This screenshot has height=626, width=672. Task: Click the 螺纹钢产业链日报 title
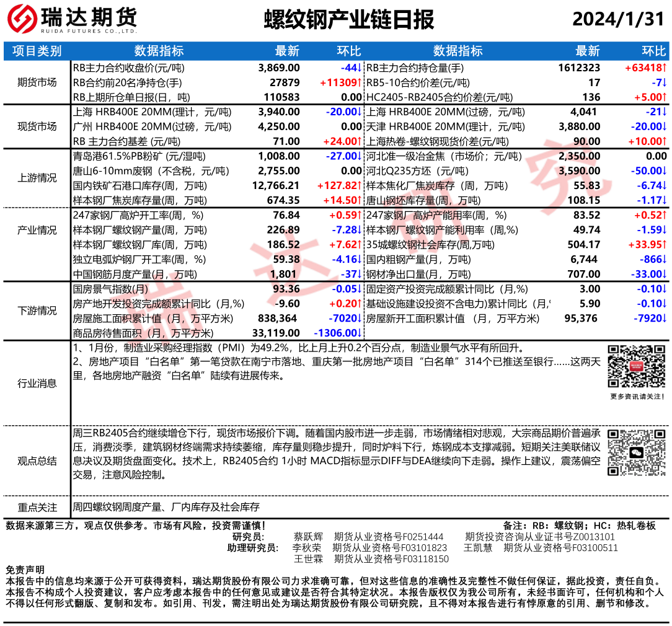(x=349, y=20)
